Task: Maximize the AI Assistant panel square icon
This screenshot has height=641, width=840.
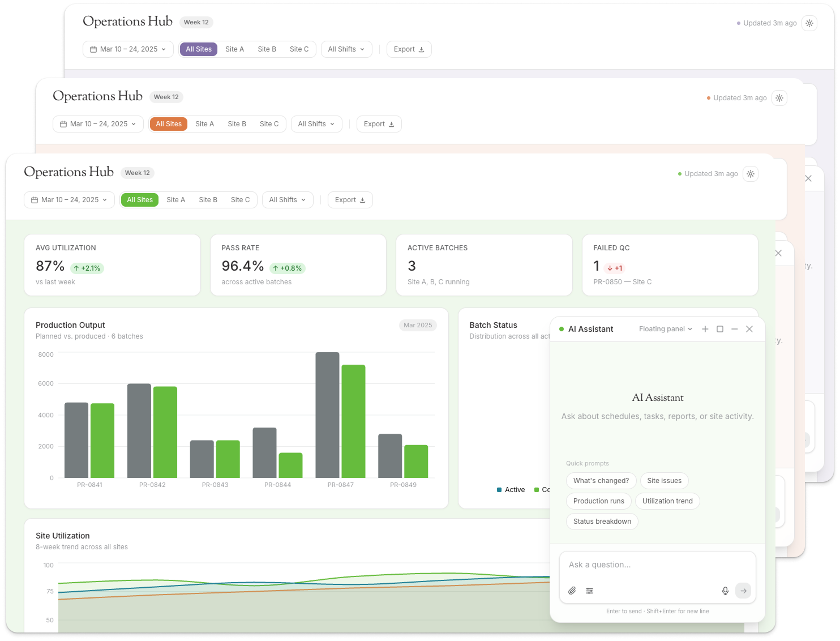Action: tap(720, 329)
